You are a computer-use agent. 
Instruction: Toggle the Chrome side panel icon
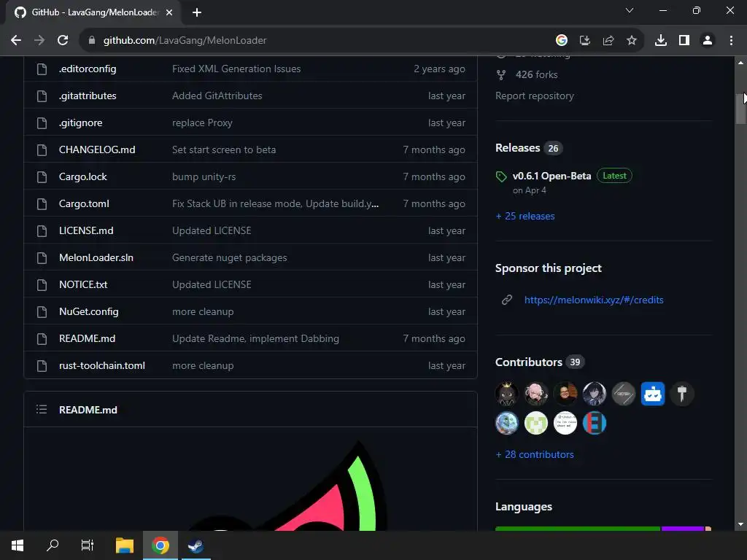pos(684,41)
